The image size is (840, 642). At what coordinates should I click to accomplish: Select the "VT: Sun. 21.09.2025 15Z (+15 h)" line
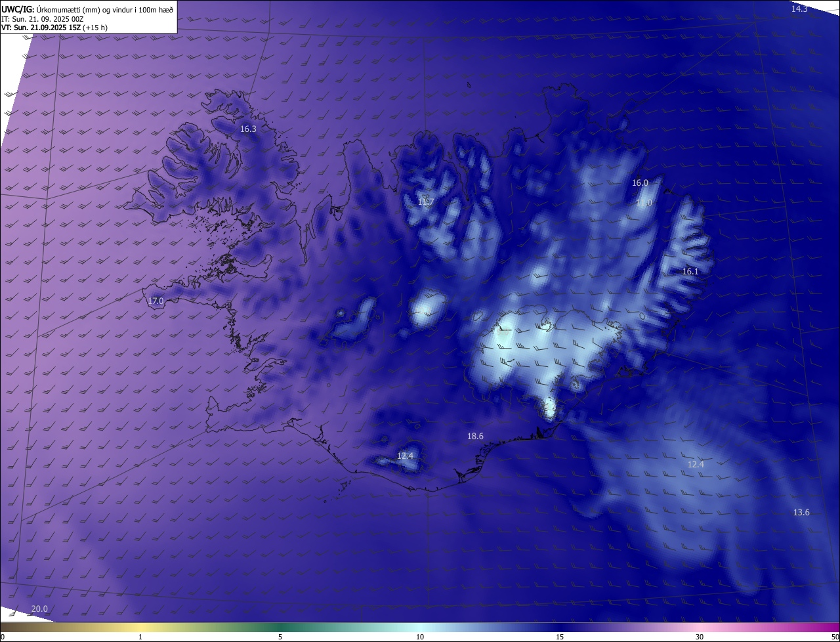tap(54, 28)
